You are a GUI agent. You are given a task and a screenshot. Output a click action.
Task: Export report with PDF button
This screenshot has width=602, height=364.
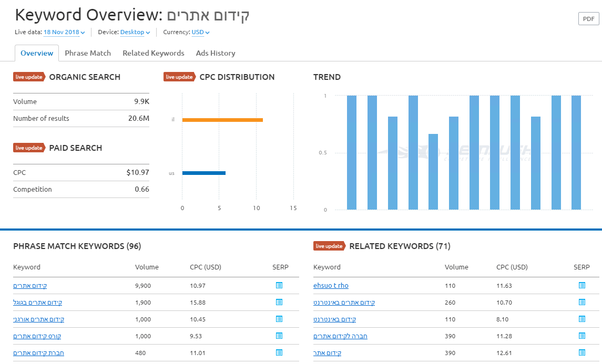coord(588,19)
